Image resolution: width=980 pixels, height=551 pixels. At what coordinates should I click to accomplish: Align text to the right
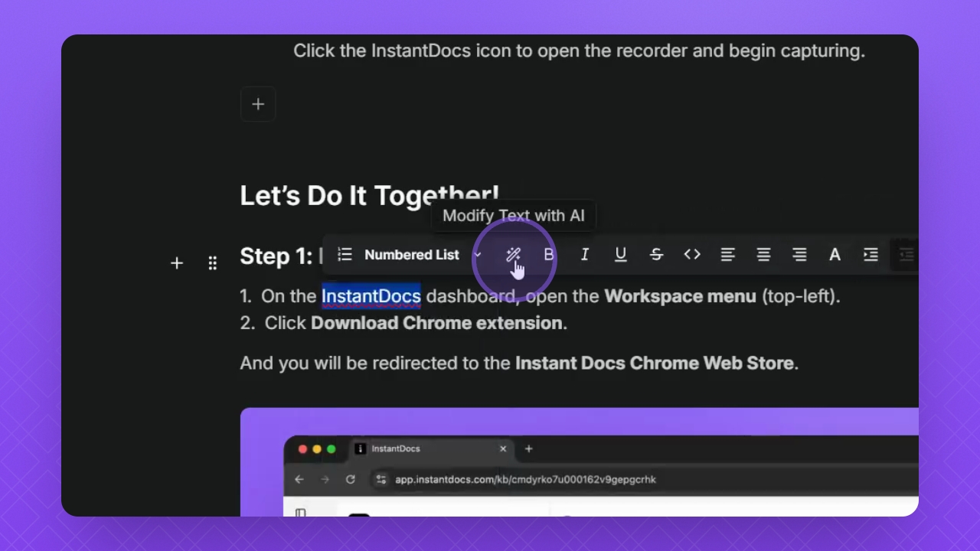(799, 255)
